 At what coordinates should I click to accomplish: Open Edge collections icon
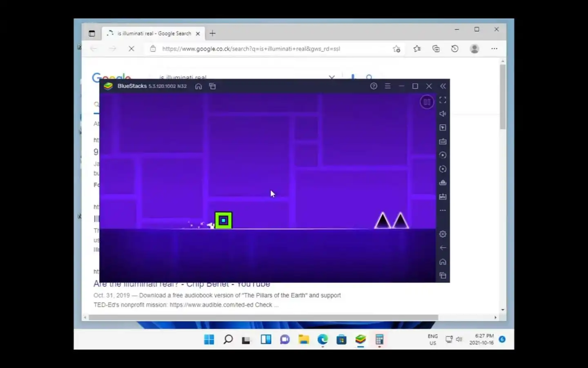pos(436,49)
